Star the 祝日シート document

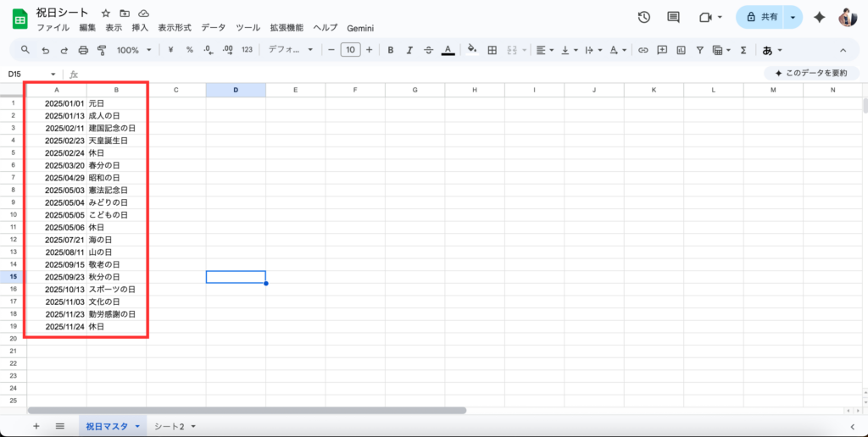click(x=106, y=14)
